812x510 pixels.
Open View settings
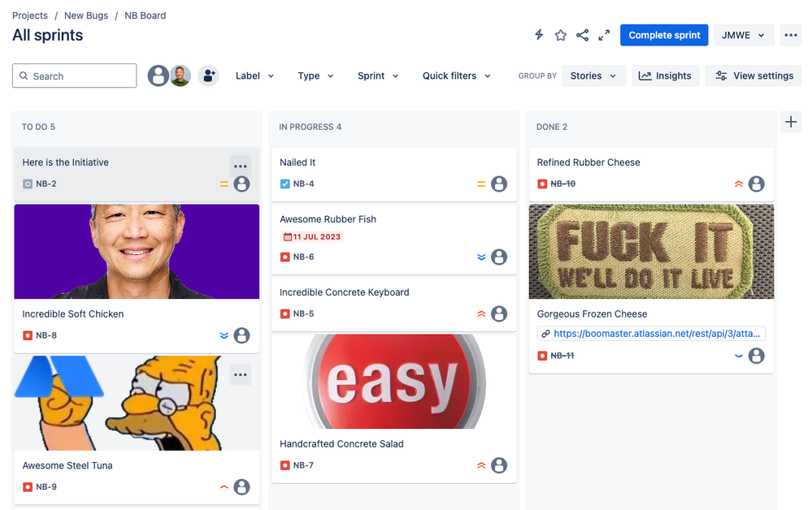pyautogui.click(x=753, y=76)
